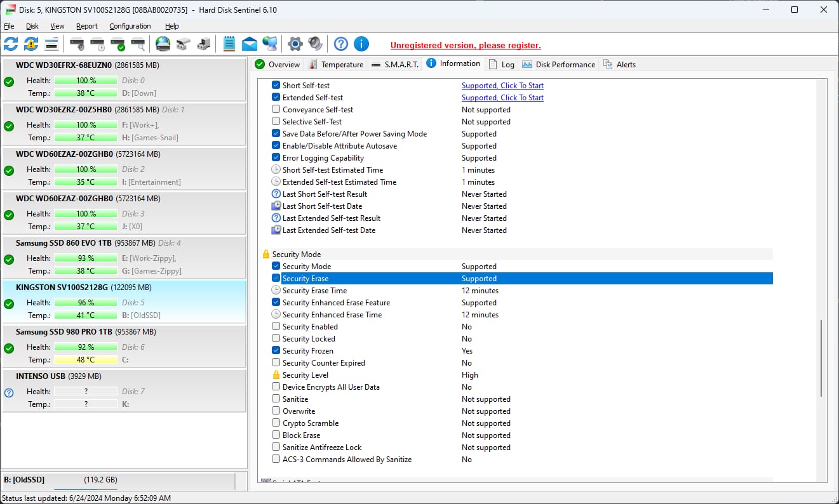Switch to the Disk Performance tab
This screenshot has height=504, width=839.
coord(559,64)
